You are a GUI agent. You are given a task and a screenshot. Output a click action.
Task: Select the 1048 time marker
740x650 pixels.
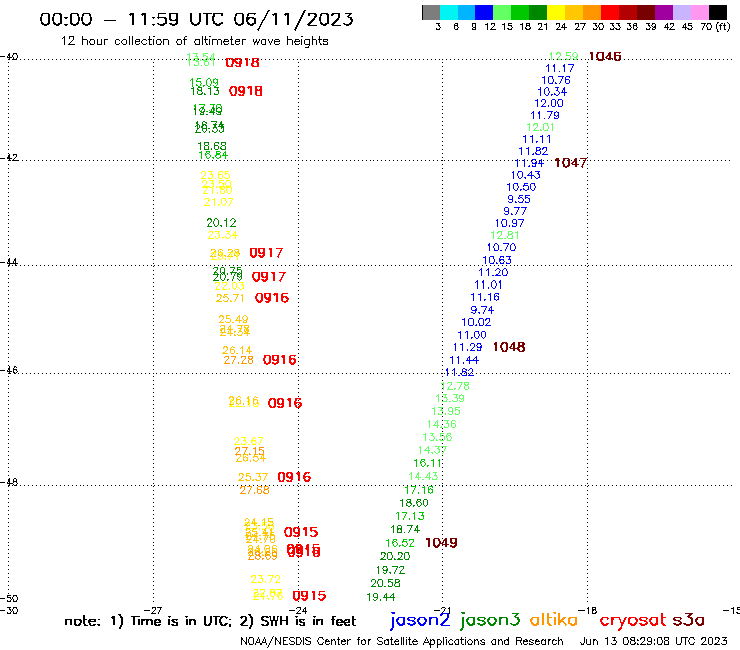point(509,347)
